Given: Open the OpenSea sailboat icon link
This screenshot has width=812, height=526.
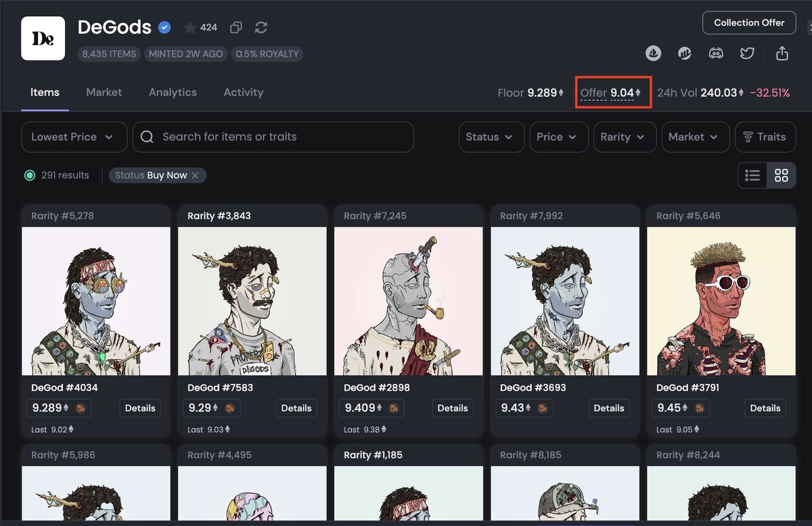Looking at the screenshot, I should [654, 53].
